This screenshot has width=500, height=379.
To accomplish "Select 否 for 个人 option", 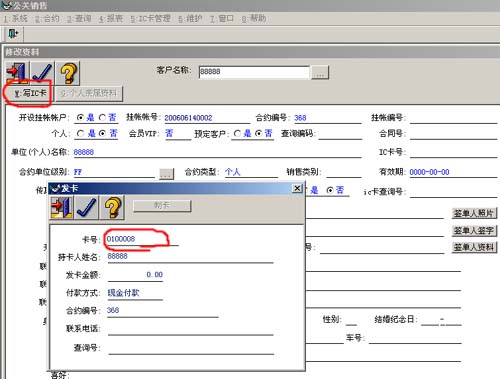I will [x=103, y=134].
